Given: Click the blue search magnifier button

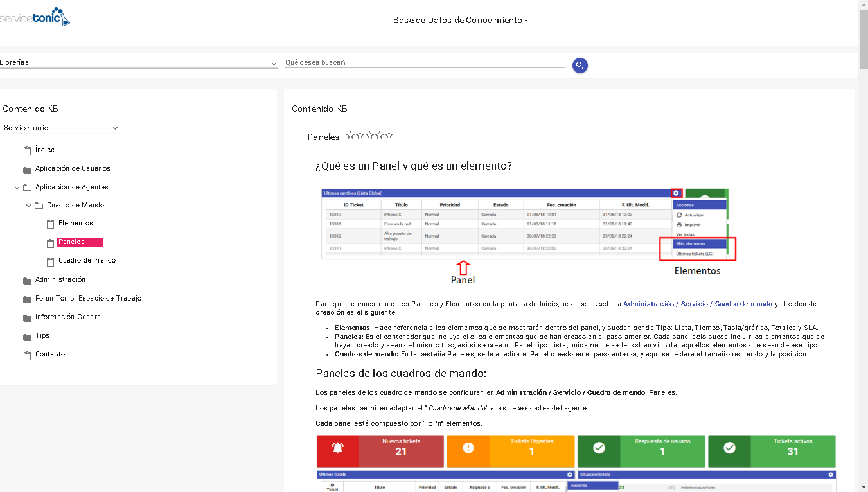Looking at the screenshot, I should pos(580,65).
